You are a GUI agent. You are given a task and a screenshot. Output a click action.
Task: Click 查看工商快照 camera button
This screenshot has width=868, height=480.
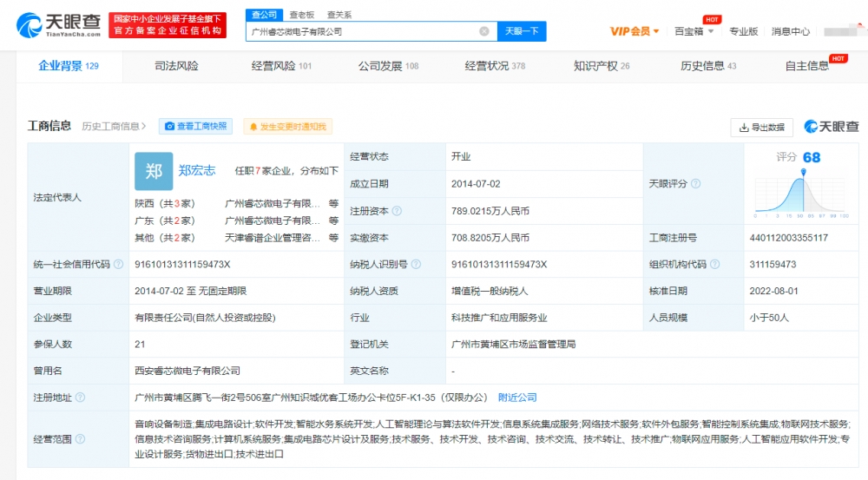[196, 126]
